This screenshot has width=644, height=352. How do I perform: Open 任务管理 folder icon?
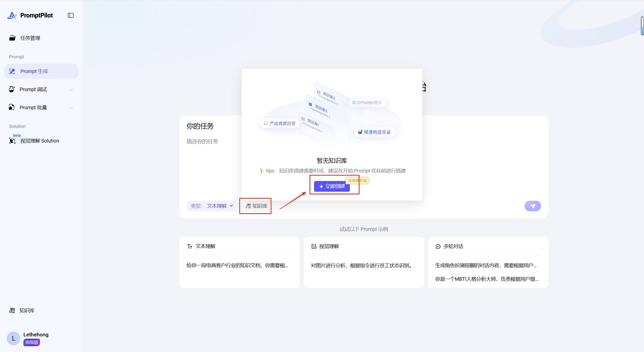pyautogui.click(x=12, y=38)
